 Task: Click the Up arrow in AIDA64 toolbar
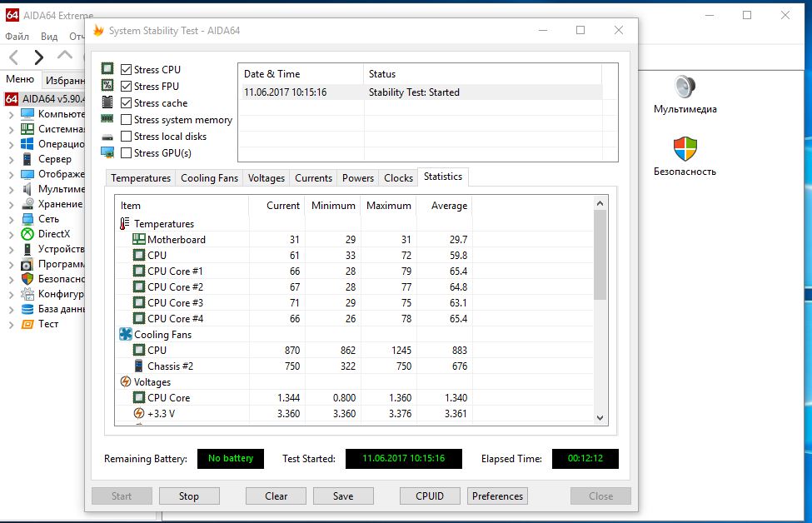[65, 55]
